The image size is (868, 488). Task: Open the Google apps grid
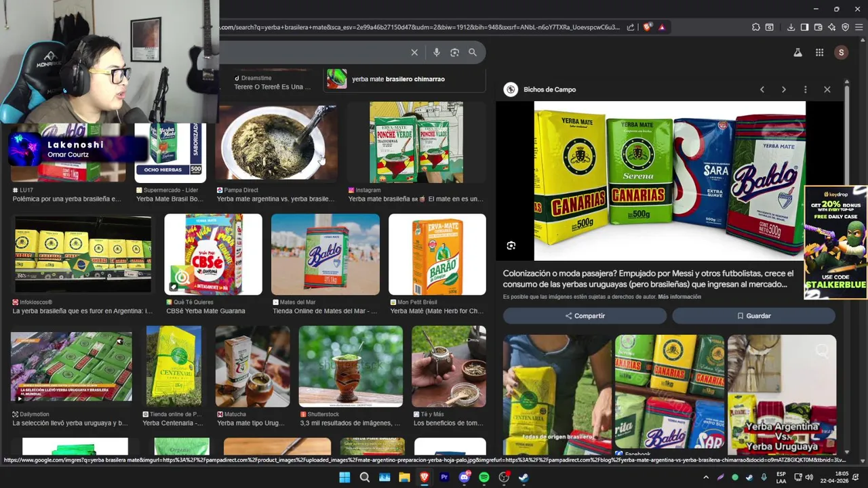(x=819, y=52)
